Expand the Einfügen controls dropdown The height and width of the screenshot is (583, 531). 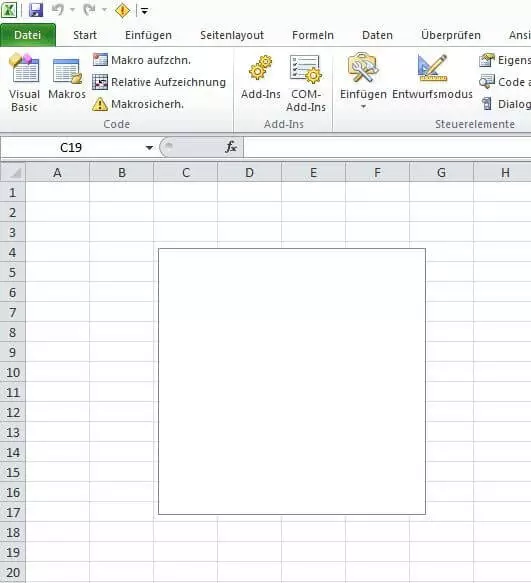coord(363,83)
